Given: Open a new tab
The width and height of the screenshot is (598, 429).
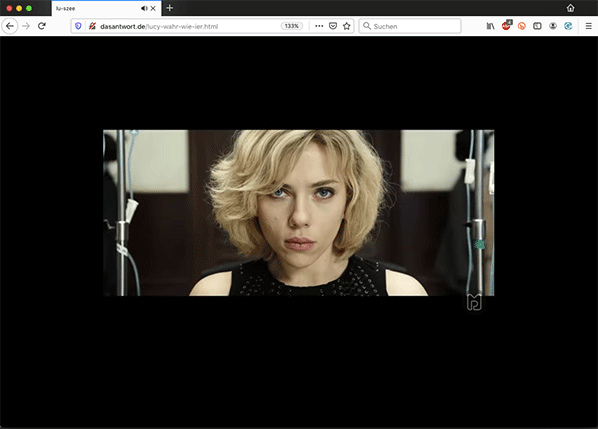Looking at the screenshot, I should point(170,8).
